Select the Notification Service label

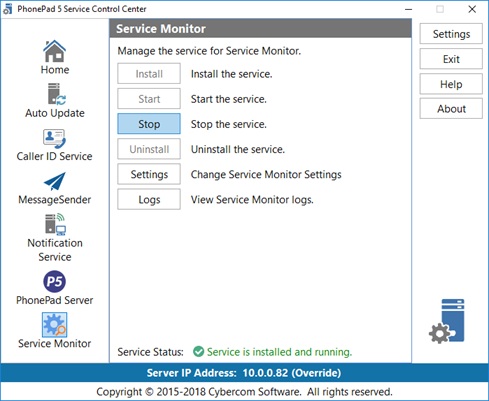pos(55,250)
